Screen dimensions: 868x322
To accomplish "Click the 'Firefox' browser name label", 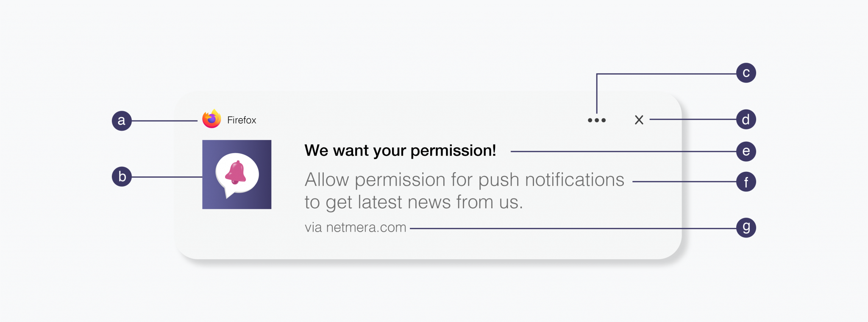I will pyautogui.click(x=242, y=120).
